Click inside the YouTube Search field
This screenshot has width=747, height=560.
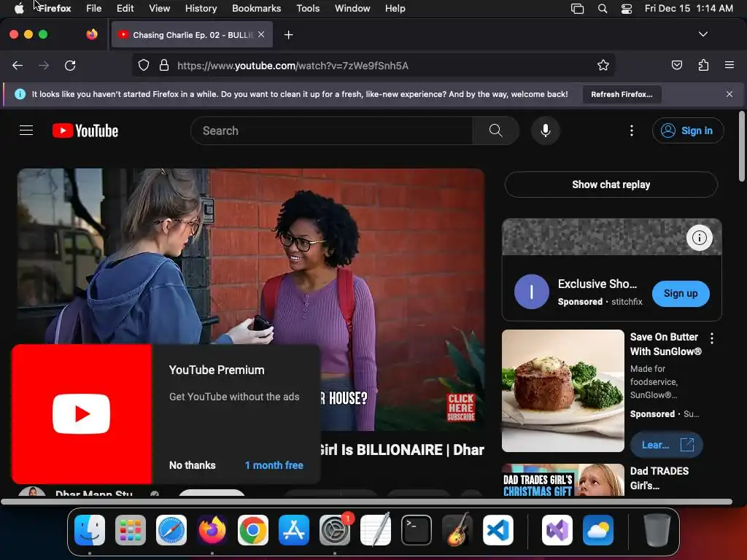coord(332,131)
